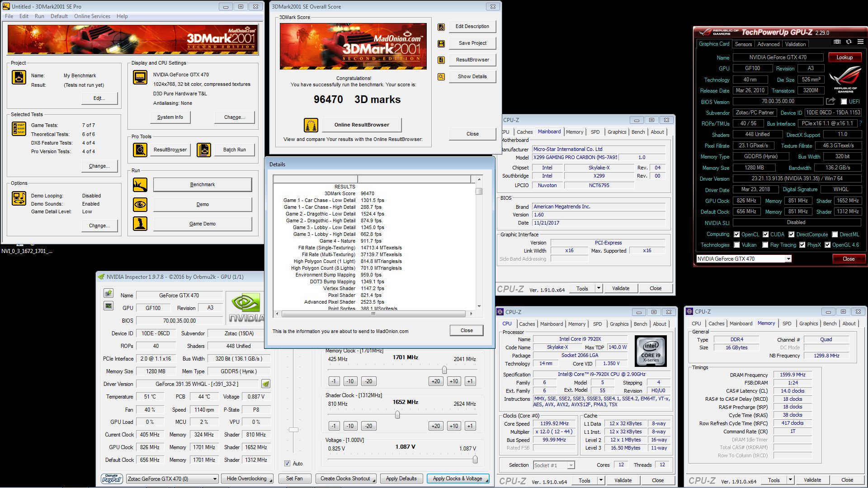Image resolution: width=868 pixels, height=488 pixels.
Task: Expand Tools dropdown arrow in CPU-Z Mainboard window
Action: click(x=599, y=288)
